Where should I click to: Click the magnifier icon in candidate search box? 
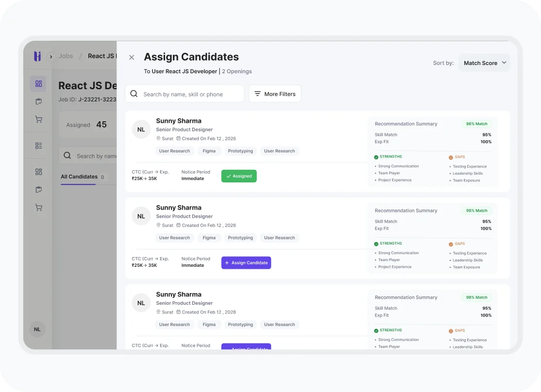(x=134, y=94)
